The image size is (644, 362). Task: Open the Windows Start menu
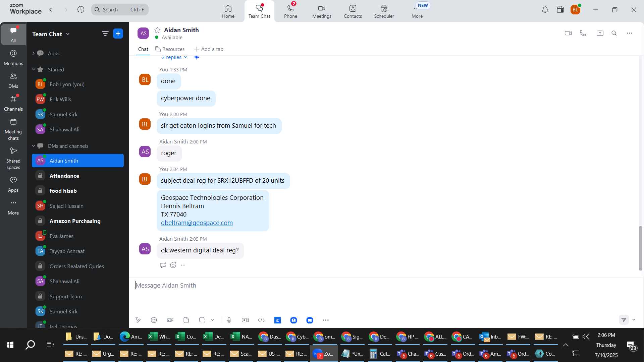10,345
